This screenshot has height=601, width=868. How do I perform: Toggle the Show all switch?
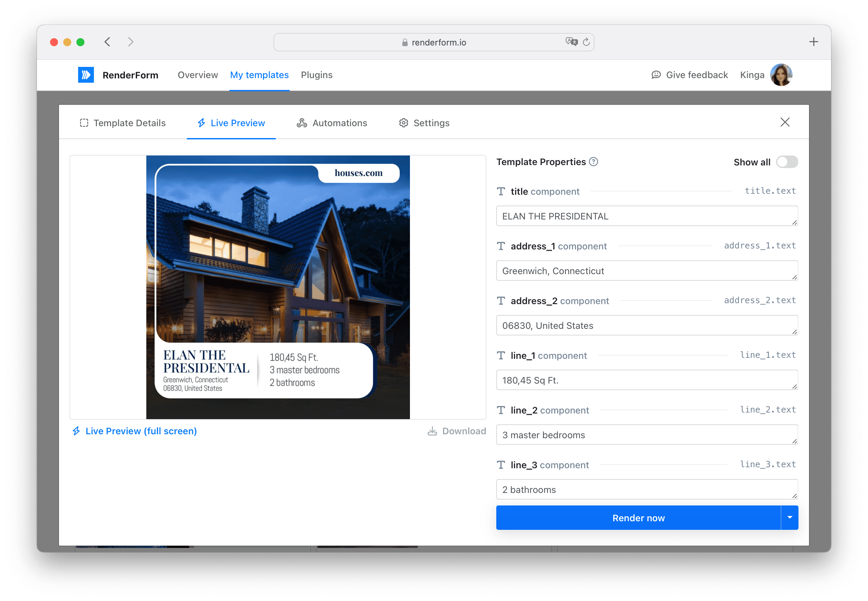tap(787, 162)
